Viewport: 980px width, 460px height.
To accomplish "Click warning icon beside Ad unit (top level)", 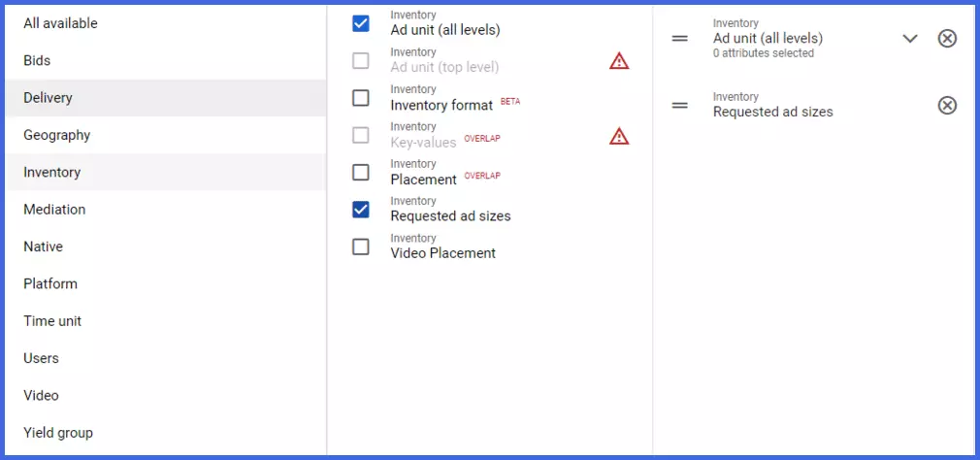I will pyautogui.click(x=619, y=60).
